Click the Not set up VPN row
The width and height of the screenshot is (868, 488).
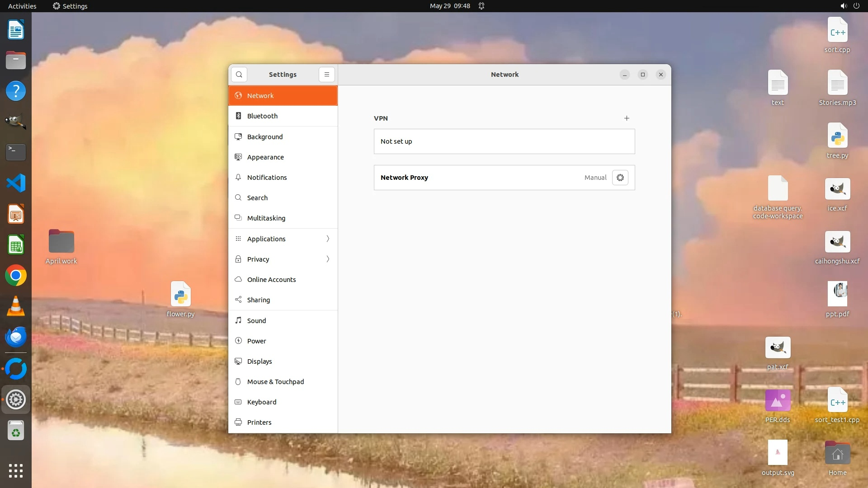[x=504, y=141]
